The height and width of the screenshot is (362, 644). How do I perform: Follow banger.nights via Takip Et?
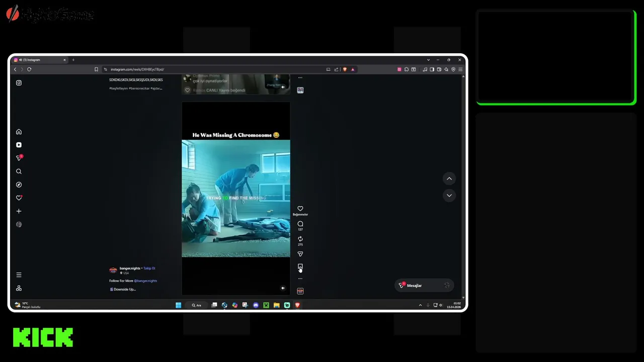[149, 268]
